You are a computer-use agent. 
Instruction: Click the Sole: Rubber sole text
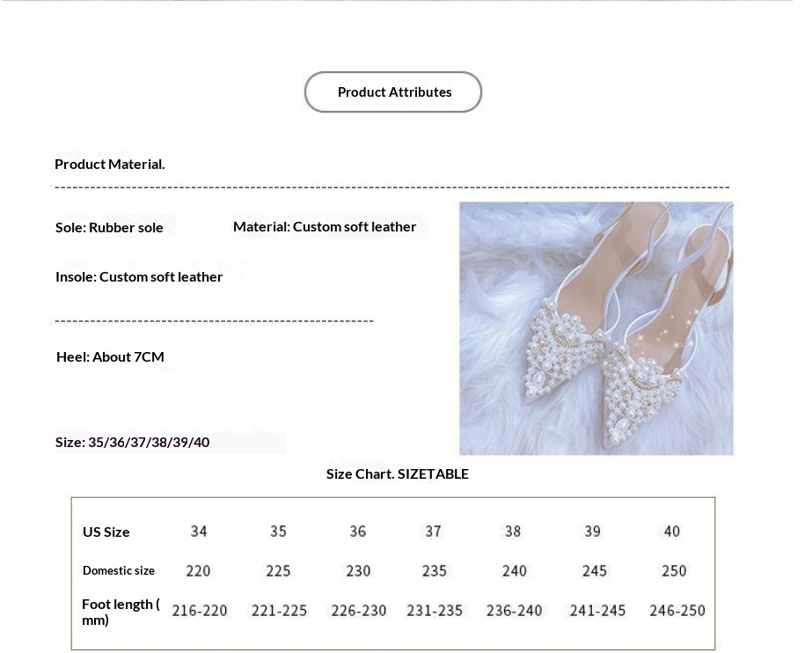(109, 227)
